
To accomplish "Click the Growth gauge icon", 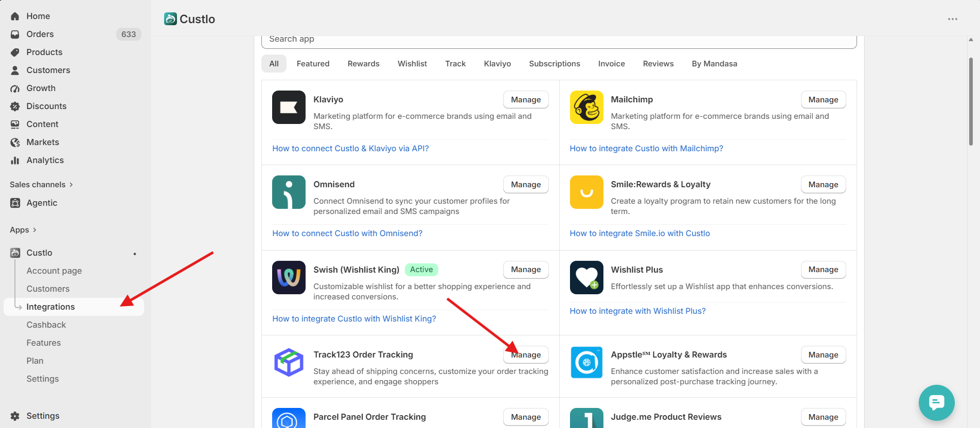I will click(15, 88).
